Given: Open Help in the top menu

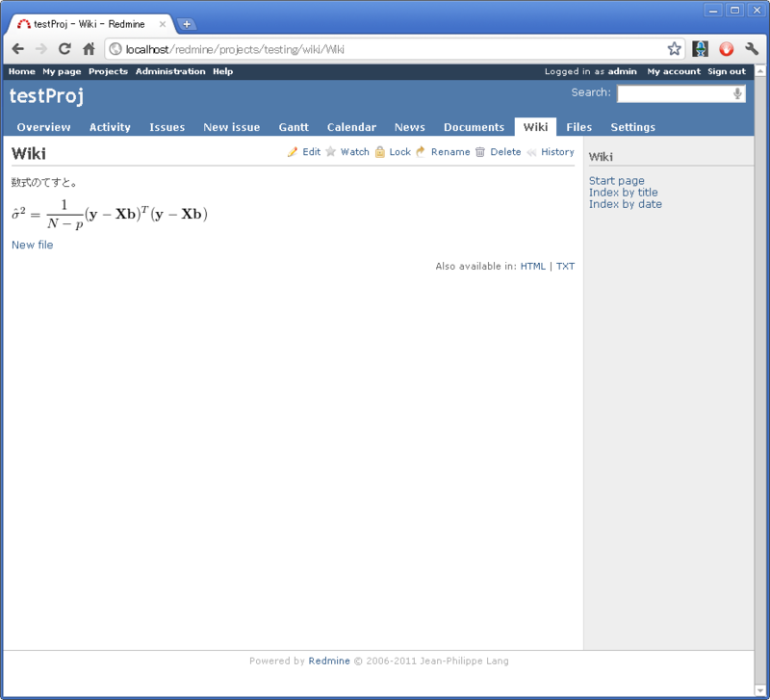Looking at the screenshot, I should (x=223, y=71).
